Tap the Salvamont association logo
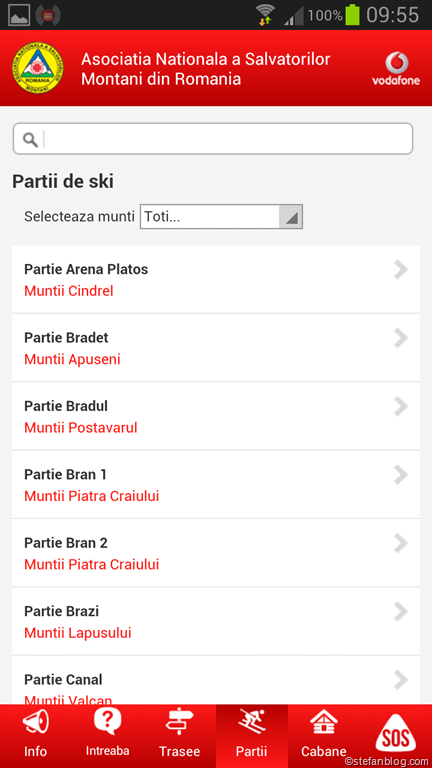This screenshot has height=768, width=432. click(x=38, y=68)
